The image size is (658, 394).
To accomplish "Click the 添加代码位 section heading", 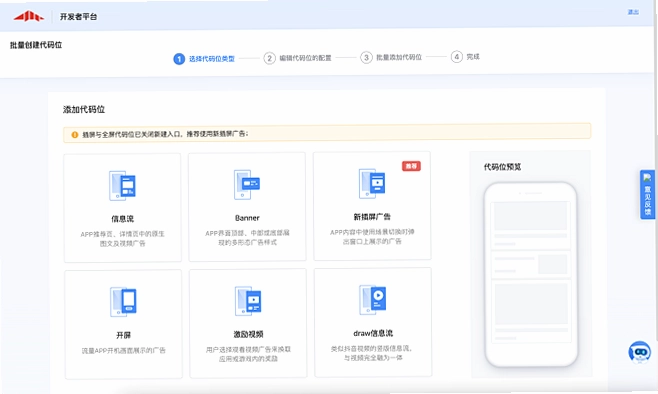I will coord(84,110).
